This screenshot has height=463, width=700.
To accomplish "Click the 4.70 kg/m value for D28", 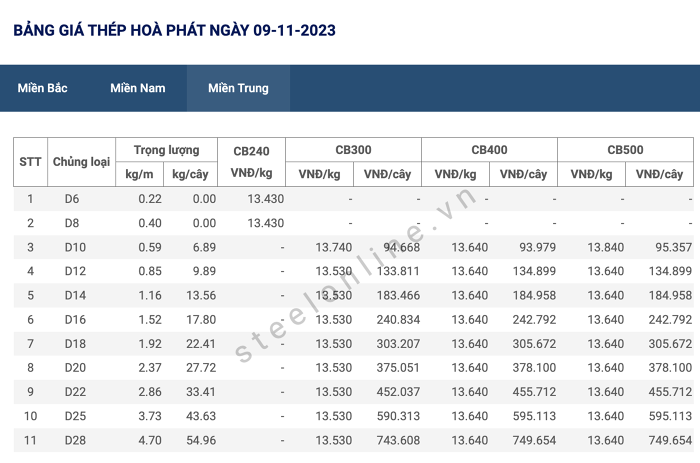I will click(150, 440).
